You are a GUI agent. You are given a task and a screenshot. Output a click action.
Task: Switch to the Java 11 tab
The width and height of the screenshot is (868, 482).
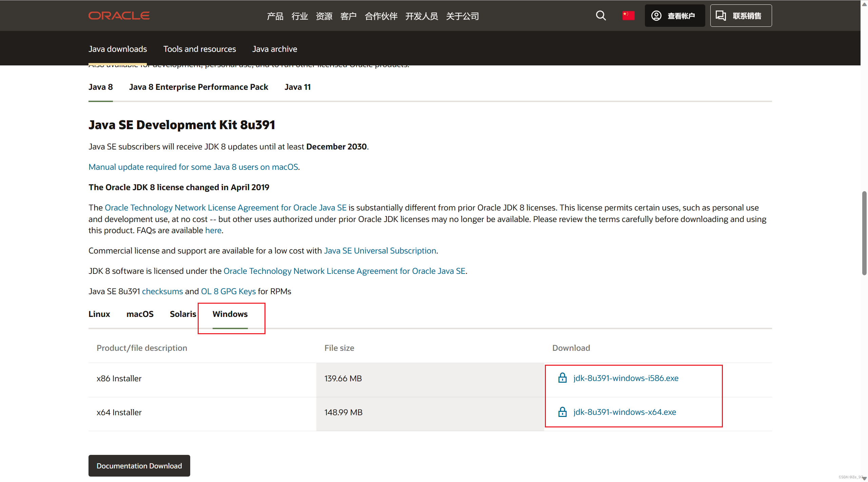pyautogui.click(x=297, y=87)
